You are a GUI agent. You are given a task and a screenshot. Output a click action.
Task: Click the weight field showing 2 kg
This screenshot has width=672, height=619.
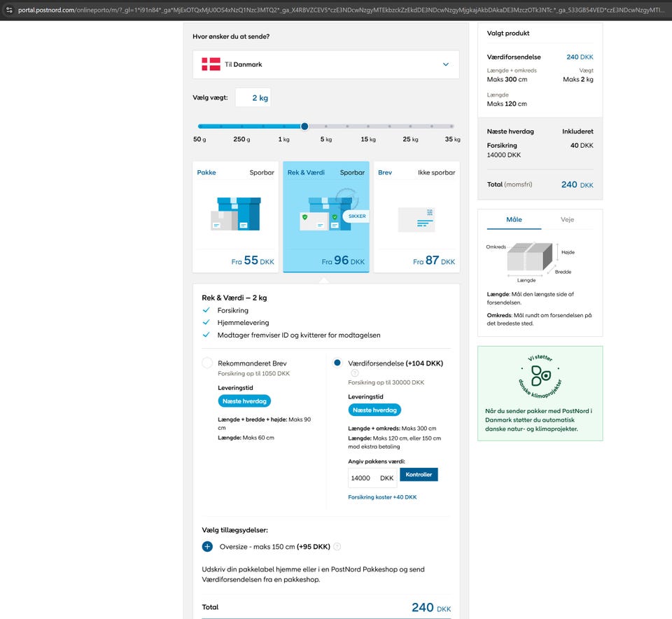[253, 98]
